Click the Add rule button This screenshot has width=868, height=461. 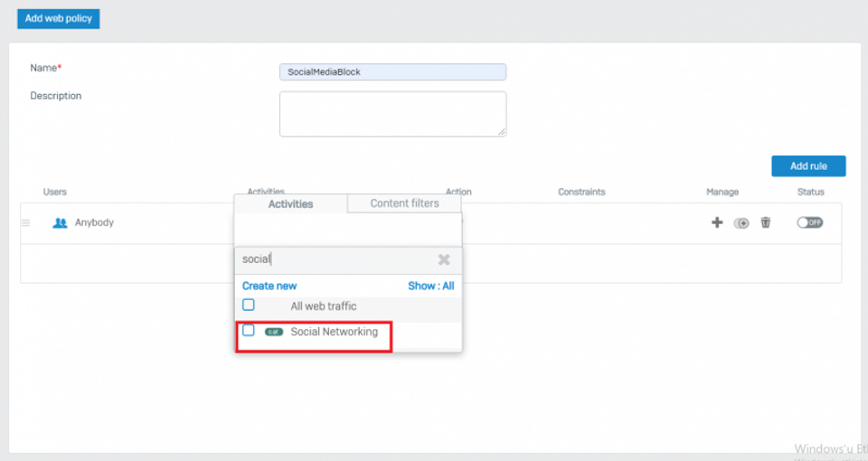pos(807,166)
